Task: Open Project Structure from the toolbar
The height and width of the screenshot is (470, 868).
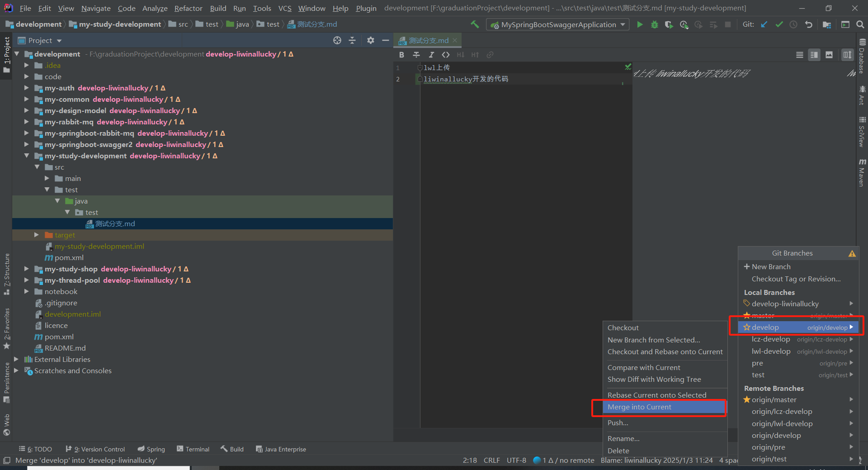Action: pyautogui.click(x=827, y=24)
